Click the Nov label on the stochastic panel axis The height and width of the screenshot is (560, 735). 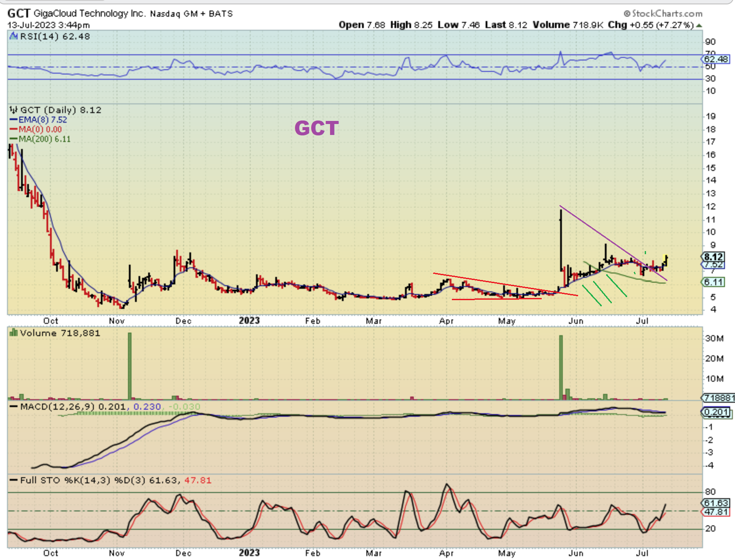[117, 553]
